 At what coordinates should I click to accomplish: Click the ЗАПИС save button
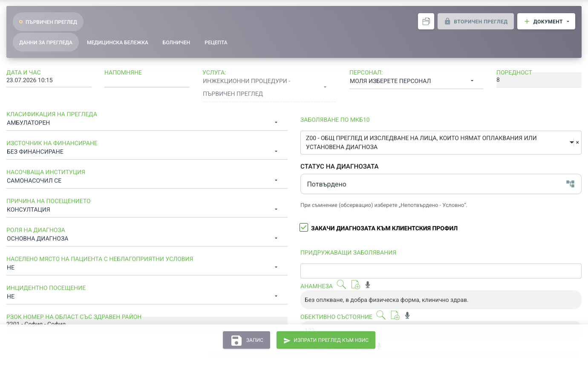click(246, 340)
